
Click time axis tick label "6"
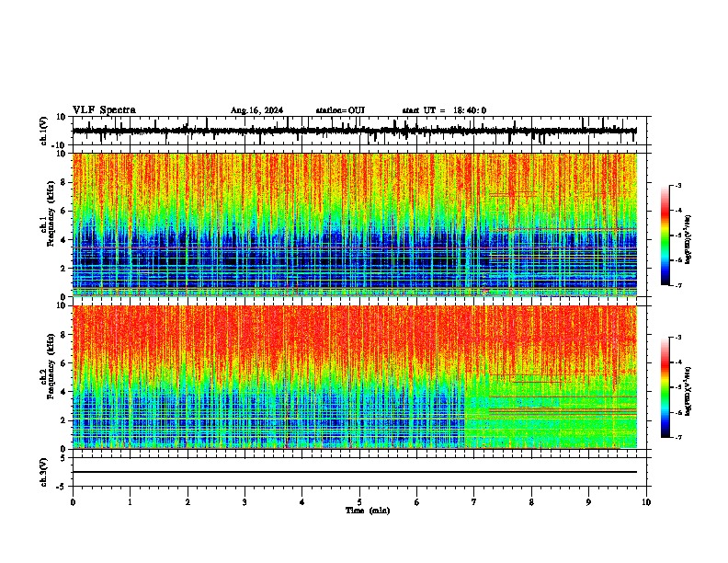(417, 502)
